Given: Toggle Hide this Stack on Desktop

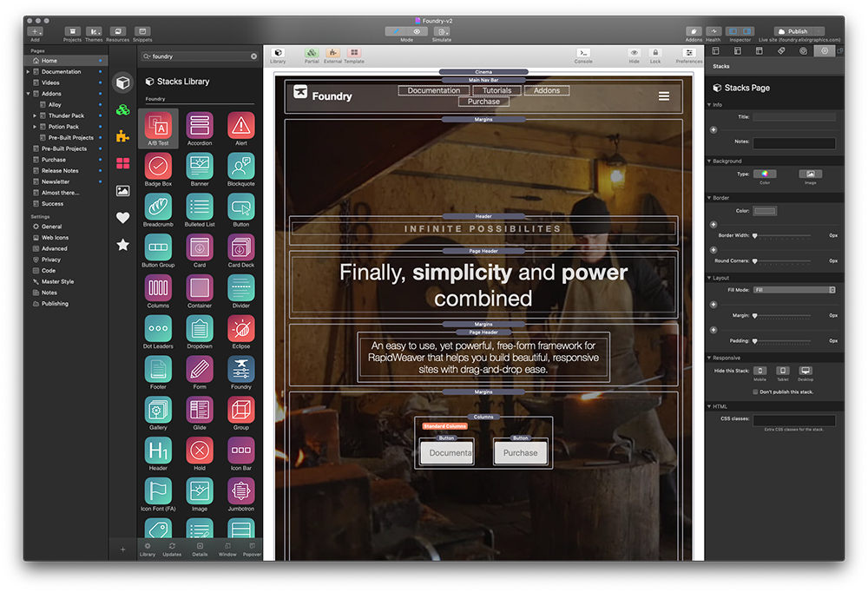Looking at the screenshot, I should pos(806,371).
